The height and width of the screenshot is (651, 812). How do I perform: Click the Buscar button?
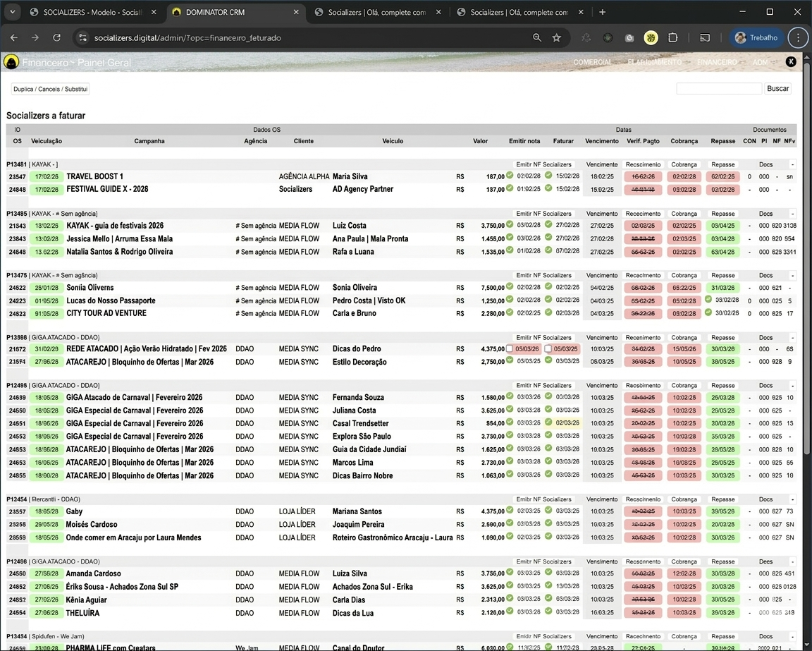[x=777, y=89]
